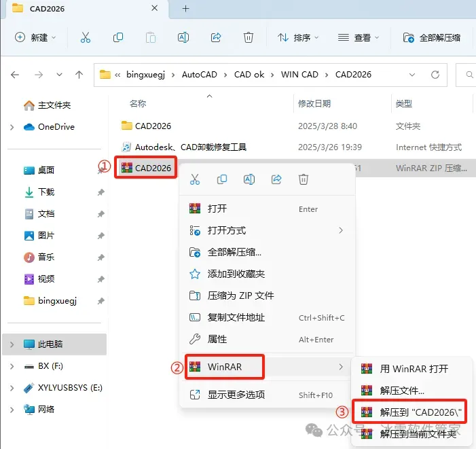Image resolution: width=476 pixels, height=449 pixels.
Task: Click Rename icon in the context menu
Action: click(x=249, y=179)
